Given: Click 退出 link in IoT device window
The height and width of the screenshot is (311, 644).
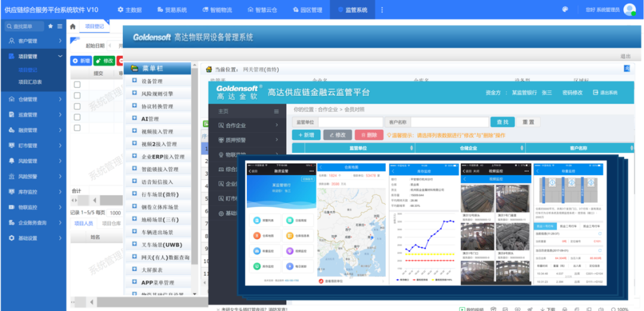Looking at the screenshot, I should tap(625, 56).
